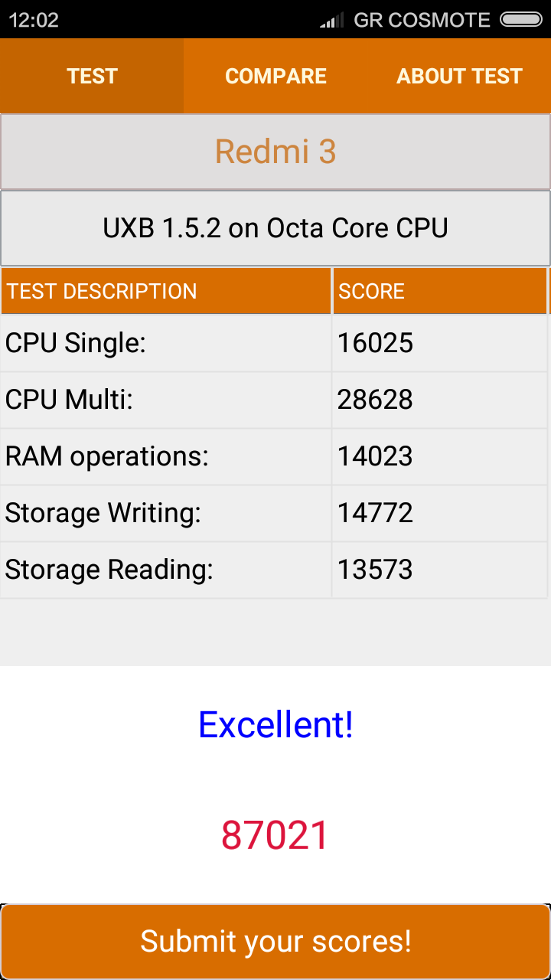Tap the signal strength icon in status bar
The image size is (551, 980).
tap(332, 21)
